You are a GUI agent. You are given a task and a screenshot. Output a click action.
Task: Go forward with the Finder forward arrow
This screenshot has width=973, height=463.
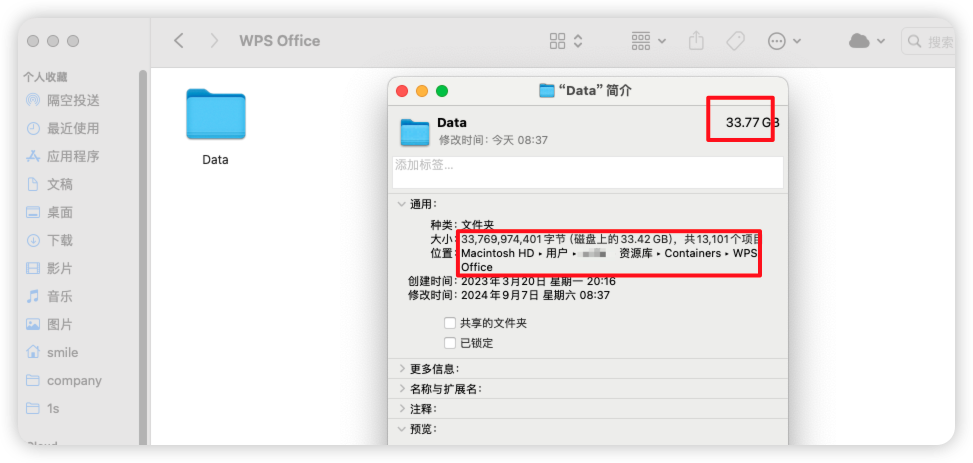tap(215, 41)
